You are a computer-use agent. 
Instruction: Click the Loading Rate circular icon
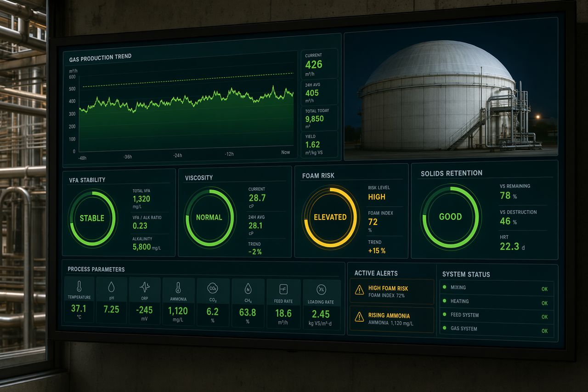[x=321, y=290]
